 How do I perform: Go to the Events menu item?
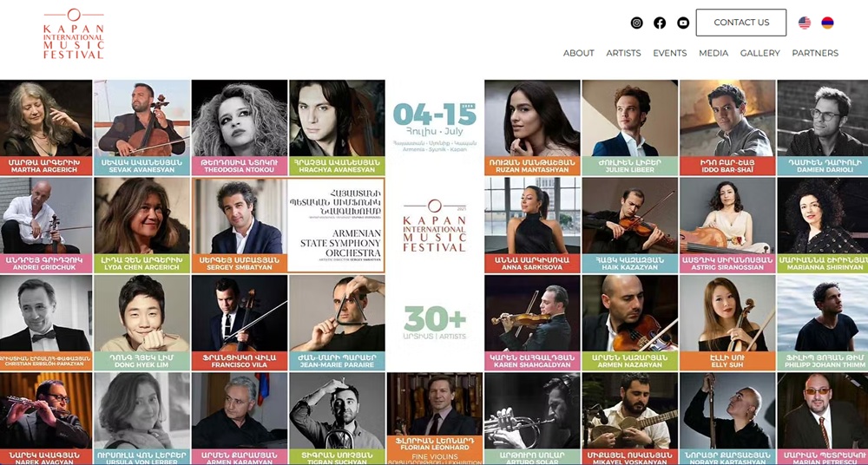(x=670, y=53)
